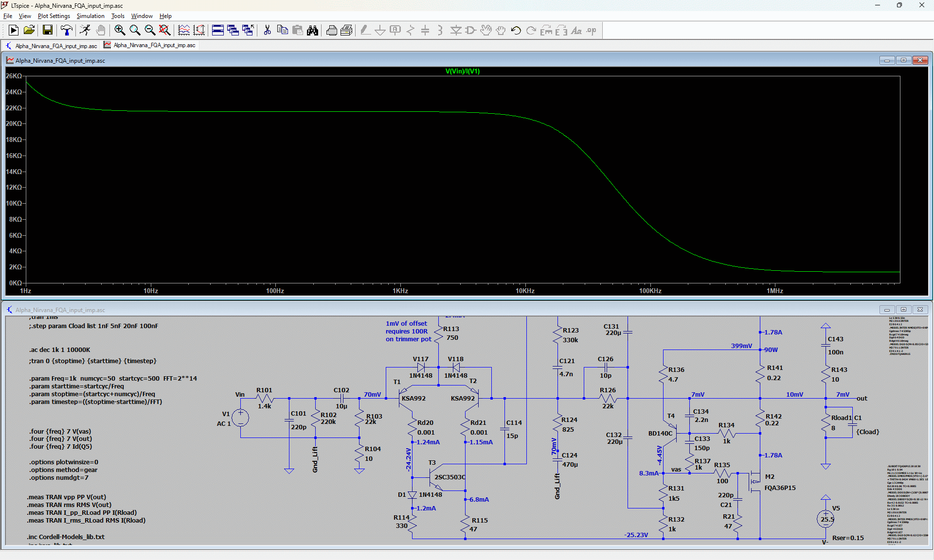The image size is (934, 560).
Task: Close the plot pane window
Action: 920,60
